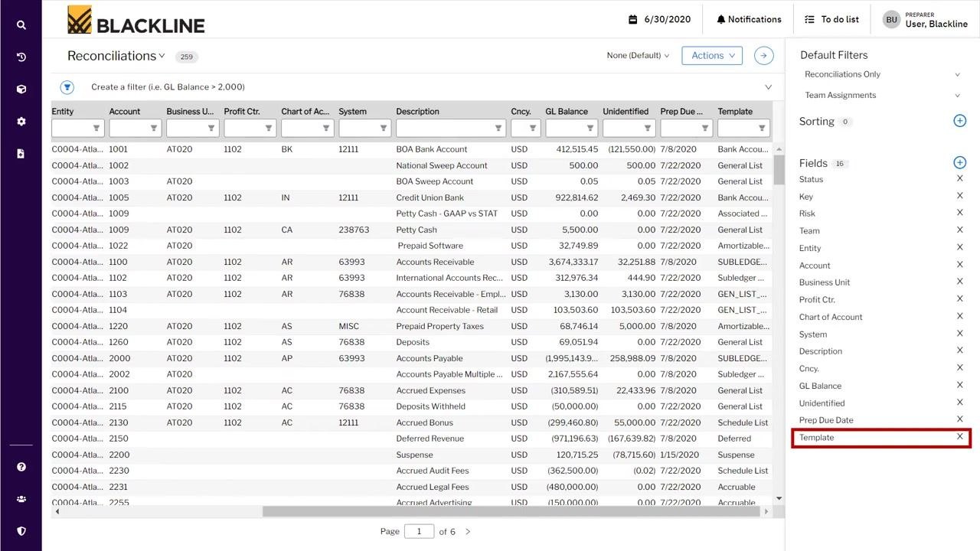Viewport: 980px width, 551px height.
Task: Add a new sorting with plus icon
Action: pyautogui.click(x=959, y=121)
